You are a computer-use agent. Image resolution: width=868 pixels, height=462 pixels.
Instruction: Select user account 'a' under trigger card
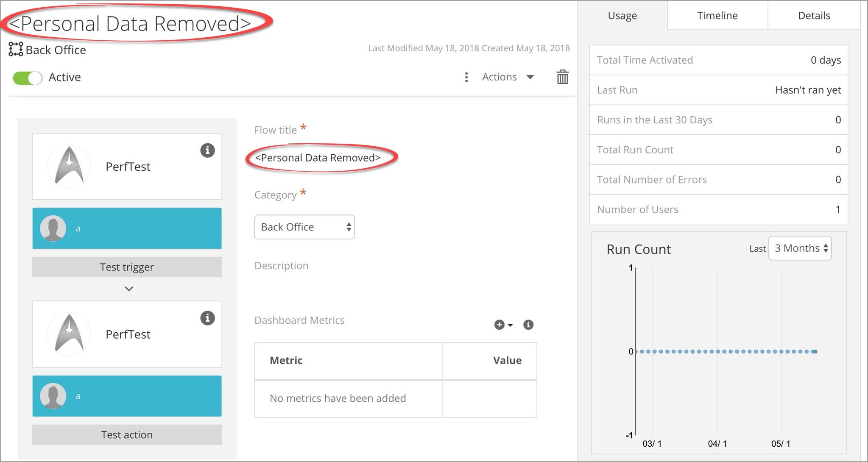127,228
